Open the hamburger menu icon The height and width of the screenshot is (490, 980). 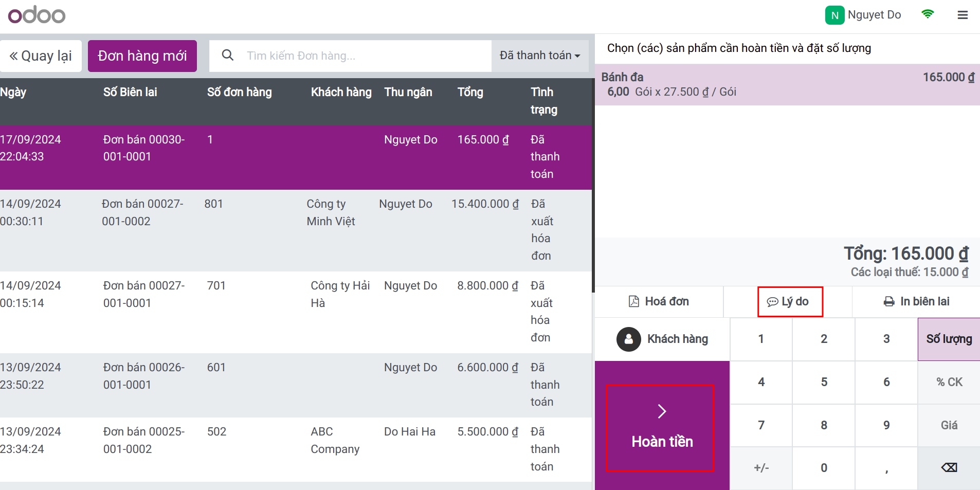pos(963,15)
